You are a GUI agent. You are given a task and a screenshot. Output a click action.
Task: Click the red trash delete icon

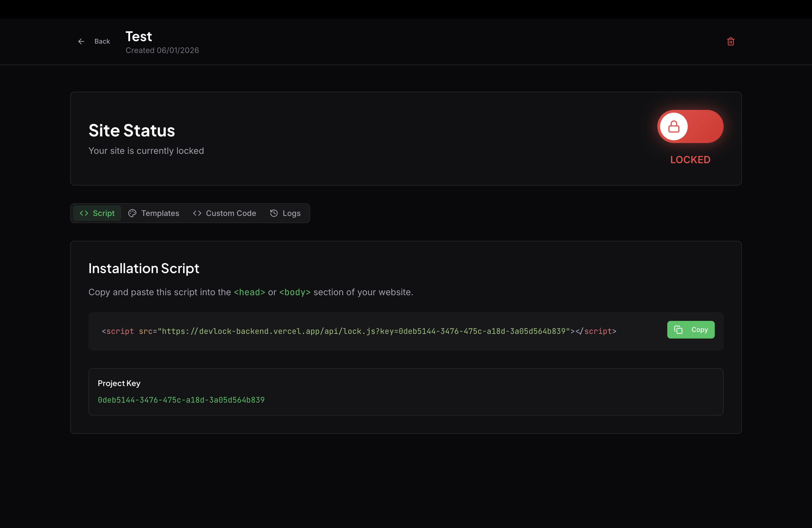731,41
